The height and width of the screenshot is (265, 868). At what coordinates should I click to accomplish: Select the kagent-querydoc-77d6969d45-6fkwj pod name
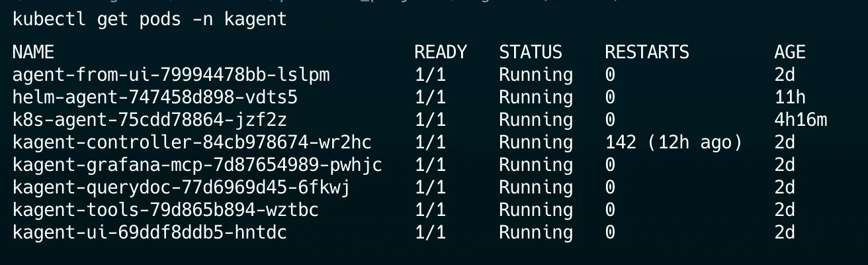(181, 187)
